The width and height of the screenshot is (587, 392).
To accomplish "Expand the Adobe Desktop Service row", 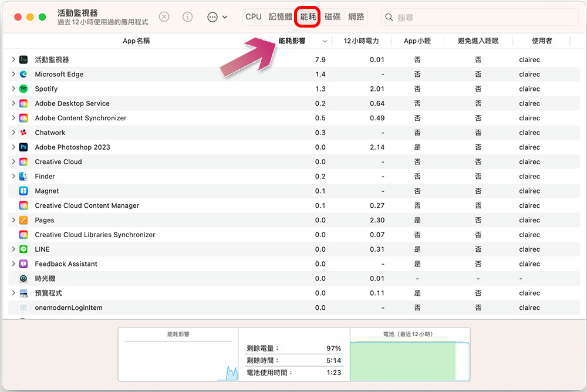I will tap(13, 103).
